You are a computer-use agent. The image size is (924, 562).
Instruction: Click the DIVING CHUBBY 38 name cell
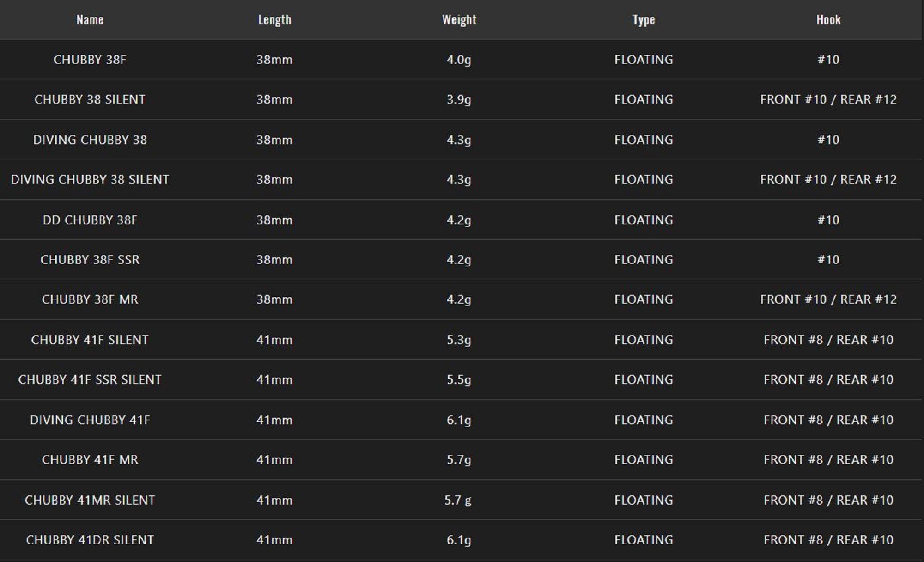coord(90,140)
